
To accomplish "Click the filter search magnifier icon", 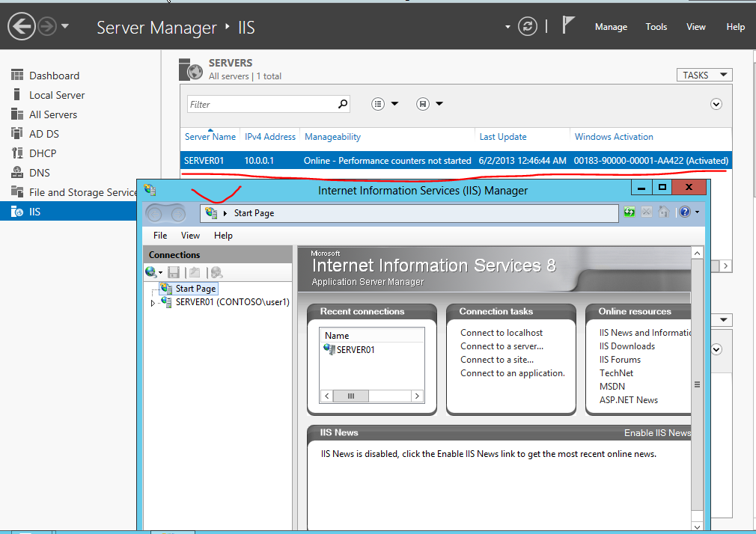I will pyautogui.click(x=343, y=104).
